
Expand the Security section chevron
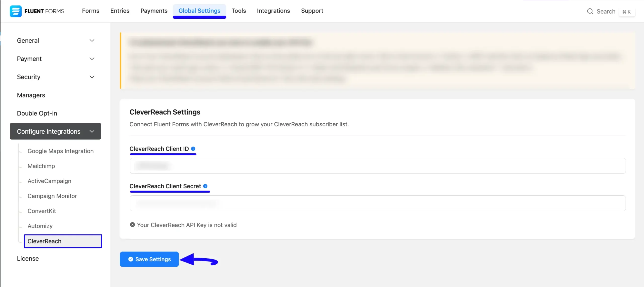coord(92,77)
